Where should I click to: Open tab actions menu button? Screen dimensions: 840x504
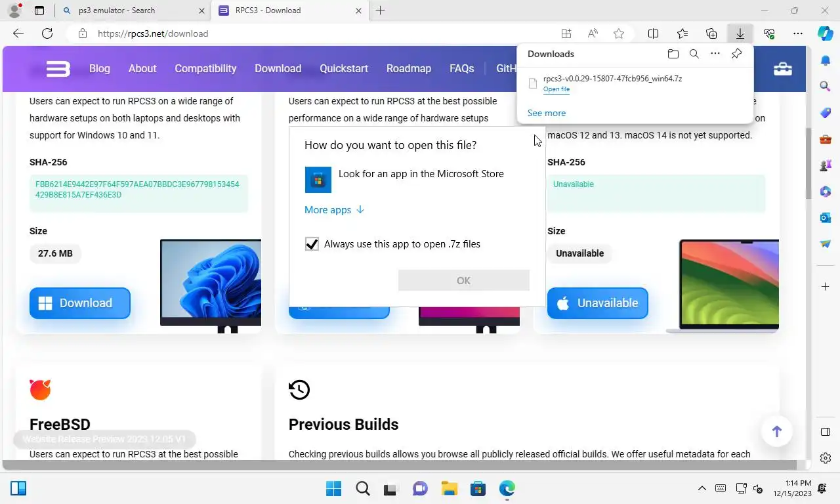point(39,10)
